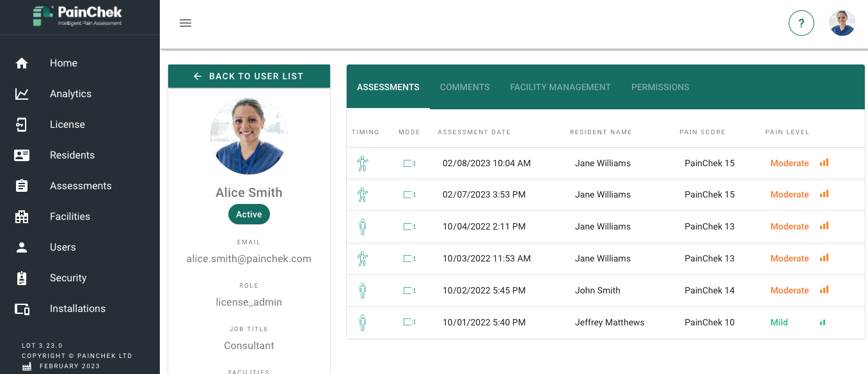Click the License key icon

[22, 125]
